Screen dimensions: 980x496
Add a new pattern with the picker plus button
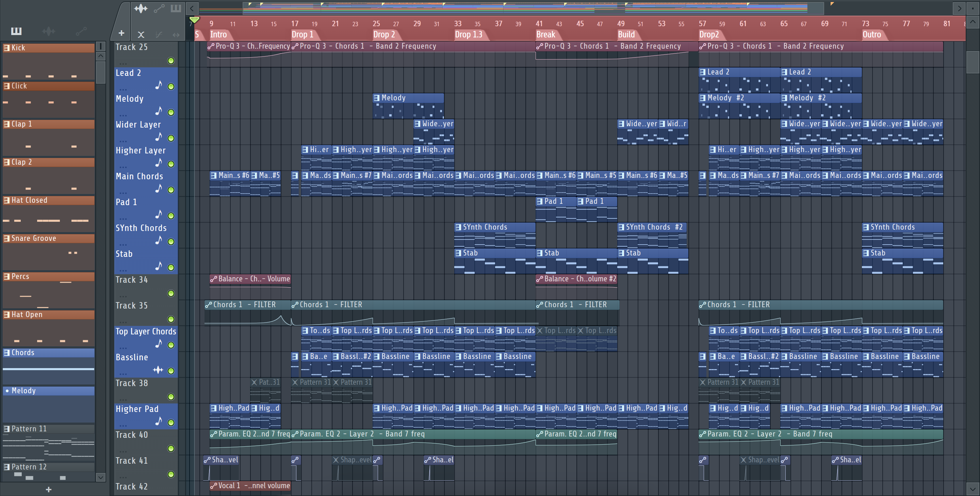click(48, 490)
